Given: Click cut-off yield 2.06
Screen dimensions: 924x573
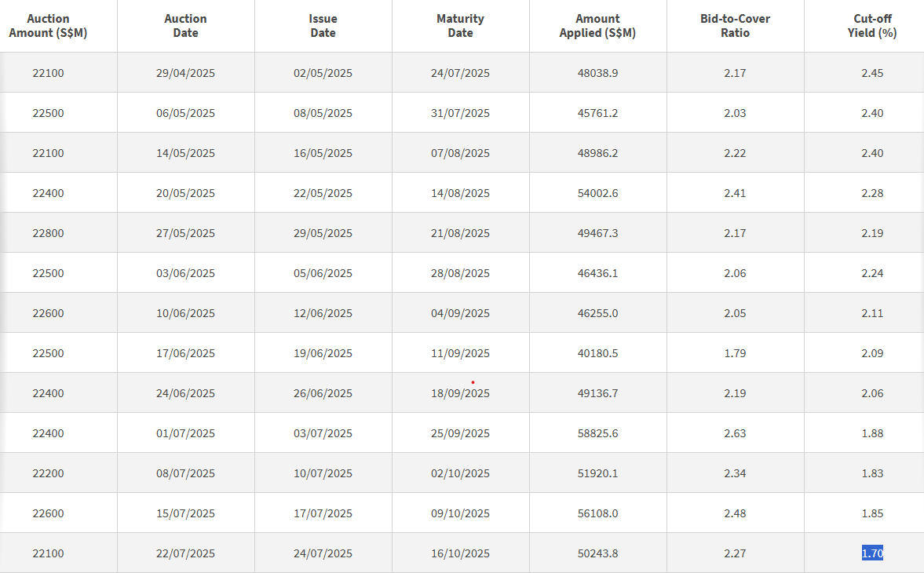Looking at the screenshot, I should point(872,393).
